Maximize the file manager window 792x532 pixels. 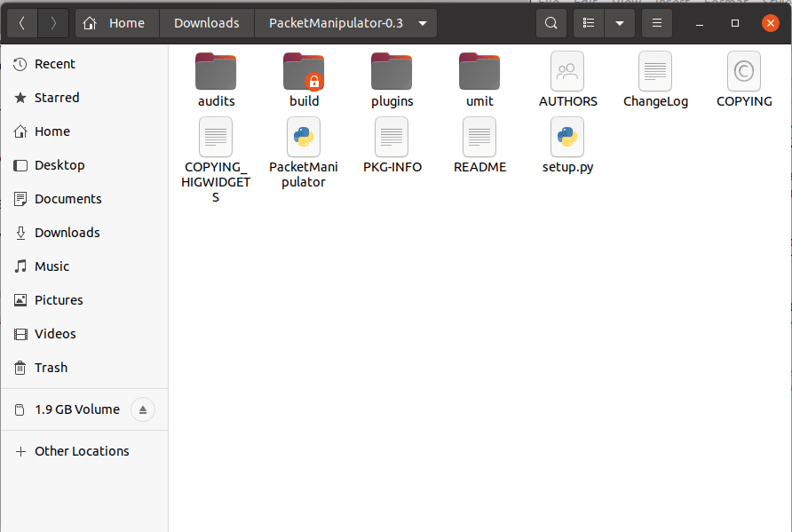pos(735,23)
